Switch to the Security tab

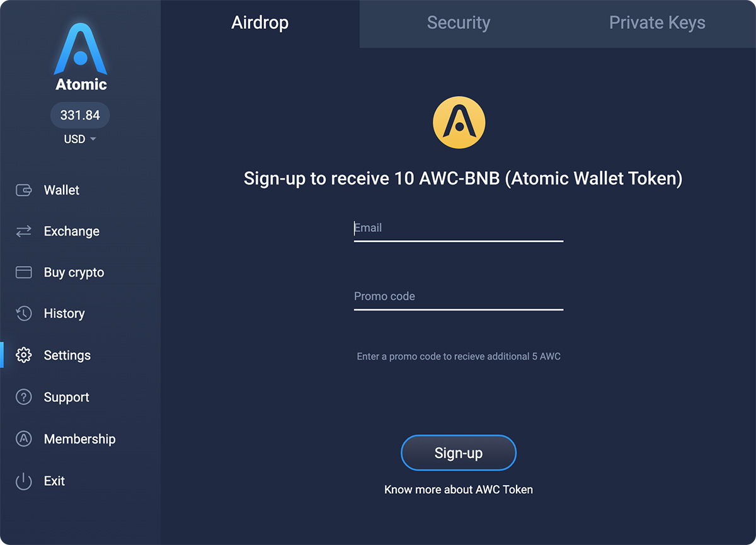[459, 23]
